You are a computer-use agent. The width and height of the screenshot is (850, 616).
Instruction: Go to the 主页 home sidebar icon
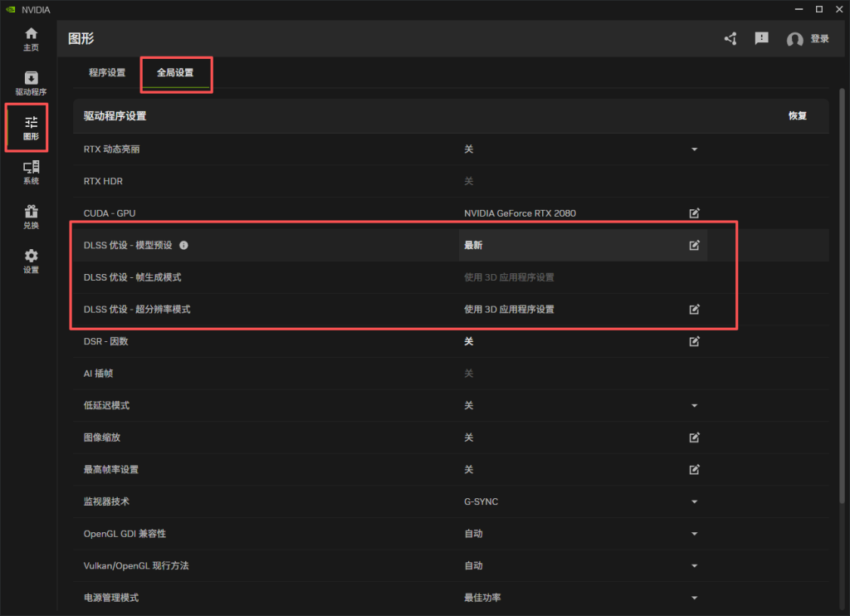coord(31,40)
